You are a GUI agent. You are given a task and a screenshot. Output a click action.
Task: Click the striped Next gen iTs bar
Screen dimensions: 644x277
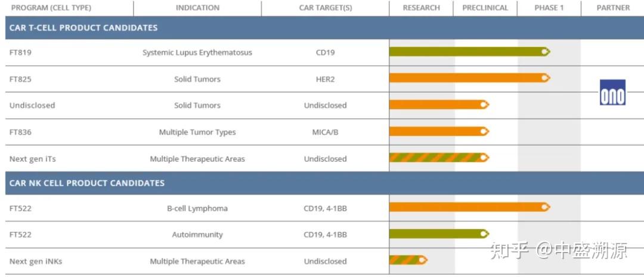(x=439, y=158)
